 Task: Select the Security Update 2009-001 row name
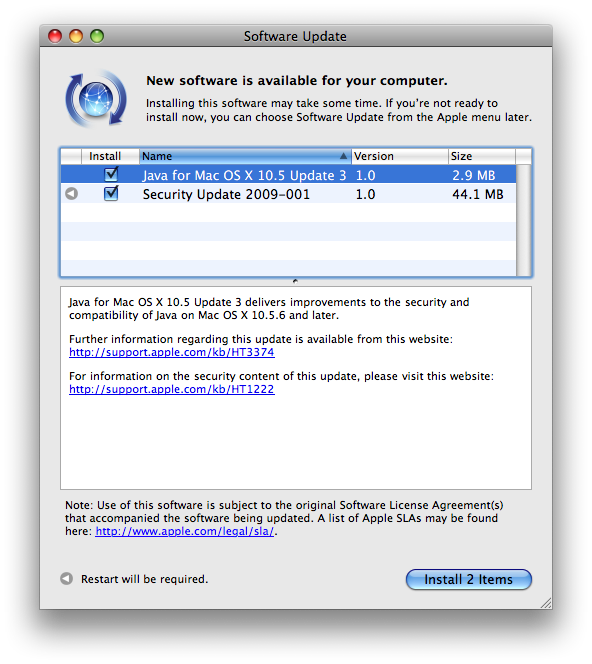click(226, 194)
